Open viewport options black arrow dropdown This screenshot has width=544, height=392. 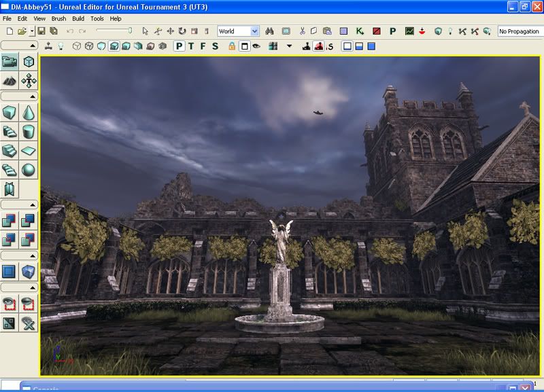coord(289,46)
